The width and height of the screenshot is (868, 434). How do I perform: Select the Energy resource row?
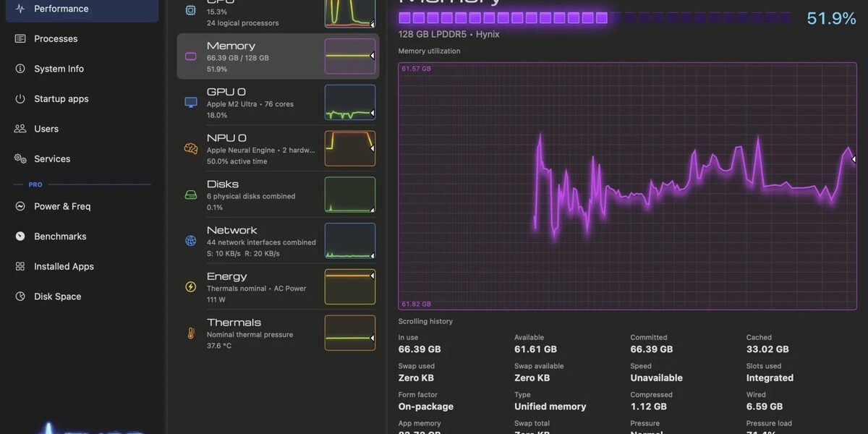278,287
